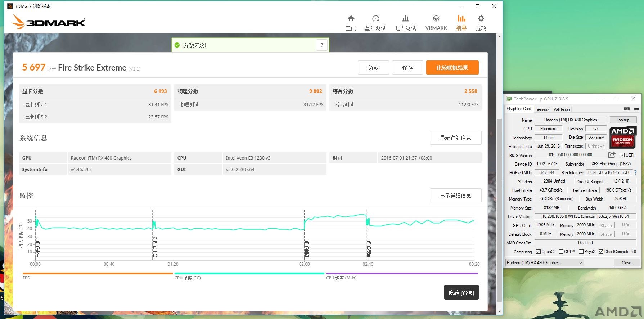Image resolution: width=644 pixels, height=319 pixels.
Task: Switch to Graphics Card tab in GPU-Z
Action: [x=519, y=109]
